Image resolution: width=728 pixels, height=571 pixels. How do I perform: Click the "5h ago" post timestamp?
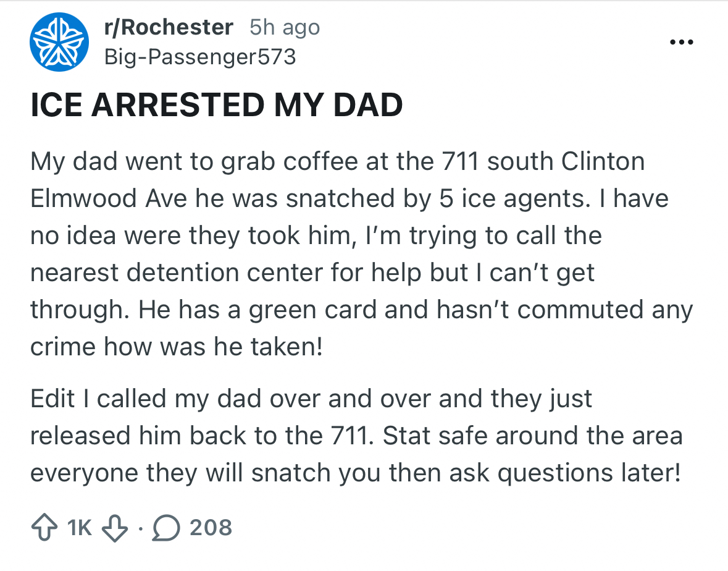coord(285,27)
